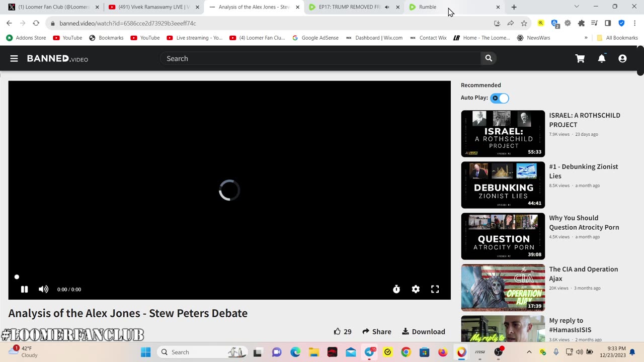Image resolution: width=644 pixels, height=362 pixels.
Task: Click the site search field
Action: coord(320,59)
